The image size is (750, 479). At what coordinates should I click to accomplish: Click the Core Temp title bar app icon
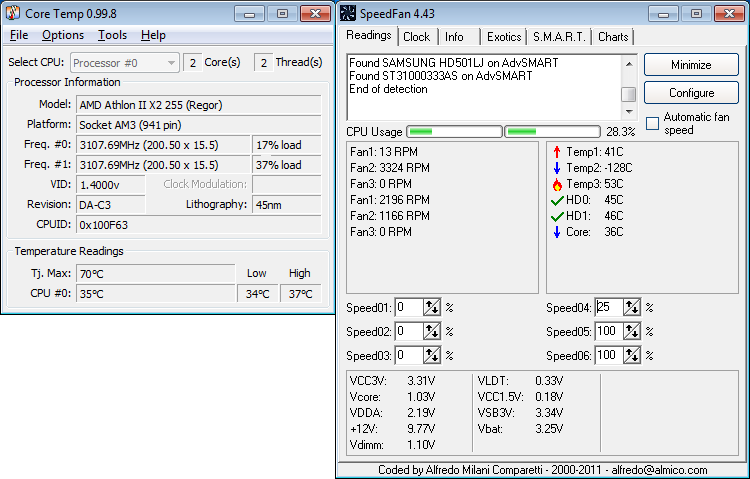(13, 13)
